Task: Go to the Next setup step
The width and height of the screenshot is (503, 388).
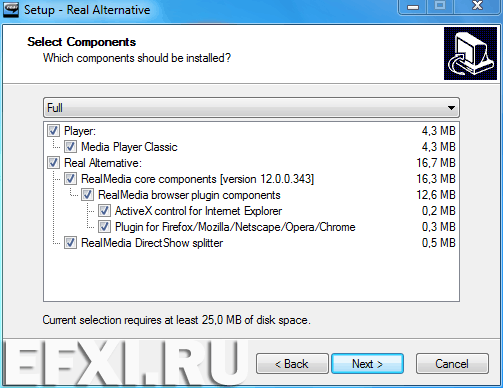Action: (367, 364)
